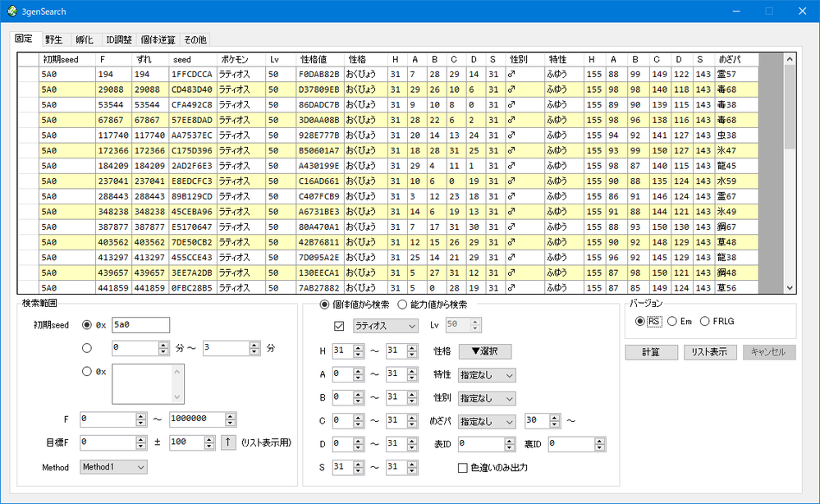Screen dimensions: 820x504
Task: Select the row with seed 57EE8DAD
Action: pyautogui.click(x=388, y=120)
